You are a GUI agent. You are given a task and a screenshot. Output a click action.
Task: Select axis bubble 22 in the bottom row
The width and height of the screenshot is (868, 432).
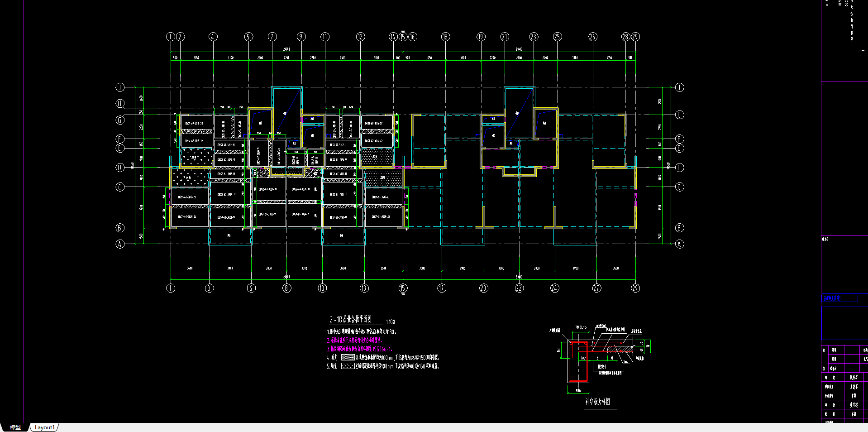point(519,288)
